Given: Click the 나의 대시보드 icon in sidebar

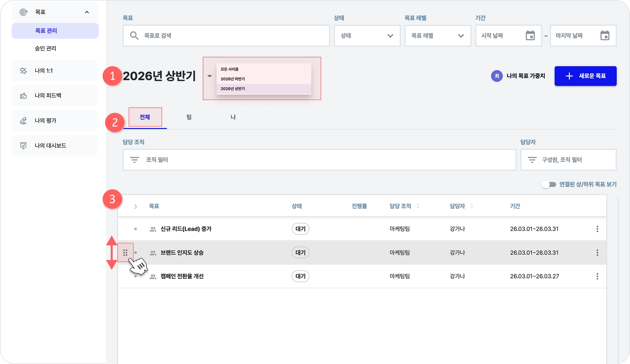Looking at the screenshot, I should (23, 146).
